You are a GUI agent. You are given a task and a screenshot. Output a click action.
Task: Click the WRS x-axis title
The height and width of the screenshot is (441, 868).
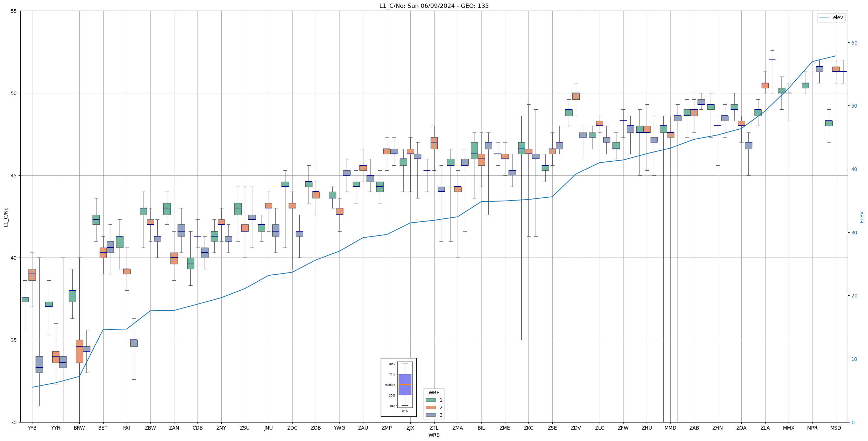coord(434,435)
